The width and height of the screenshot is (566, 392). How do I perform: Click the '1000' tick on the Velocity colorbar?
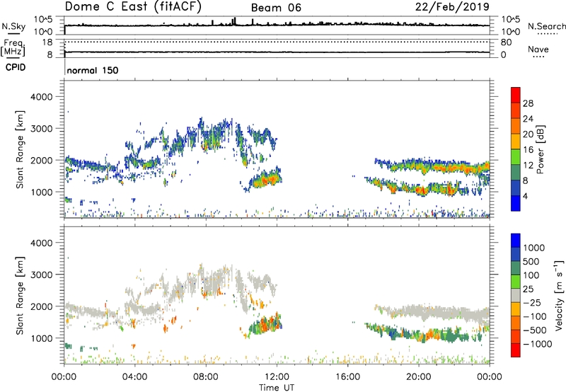pos(533,248)
